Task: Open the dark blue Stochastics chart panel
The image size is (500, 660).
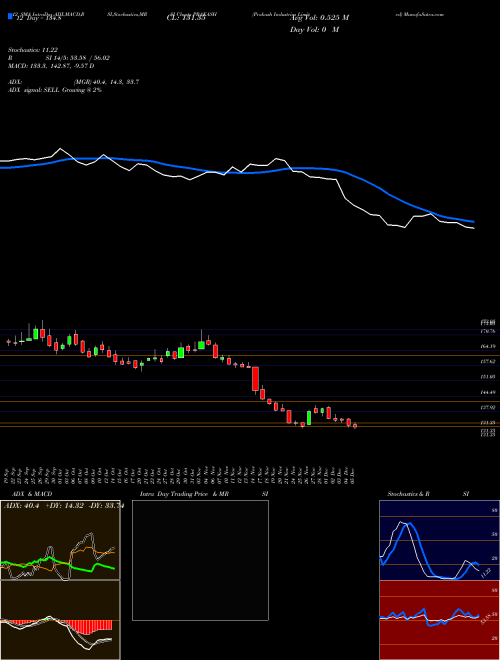Action: 439,540
